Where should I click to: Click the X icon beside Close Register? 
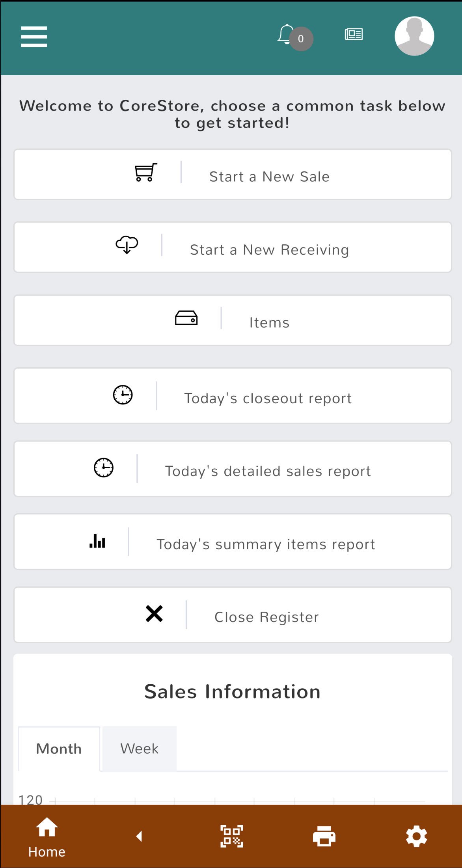pos(154,613)
